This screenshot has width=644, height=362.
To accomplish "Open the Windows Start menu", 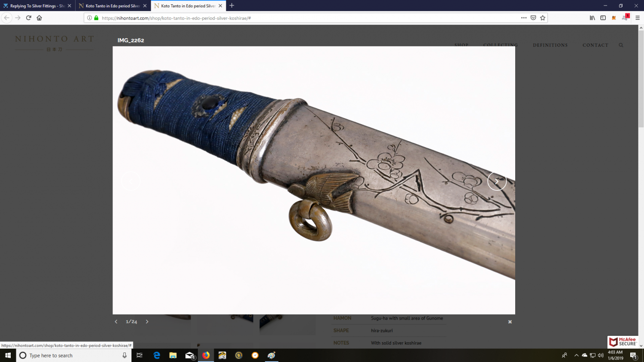I will 8,355.
